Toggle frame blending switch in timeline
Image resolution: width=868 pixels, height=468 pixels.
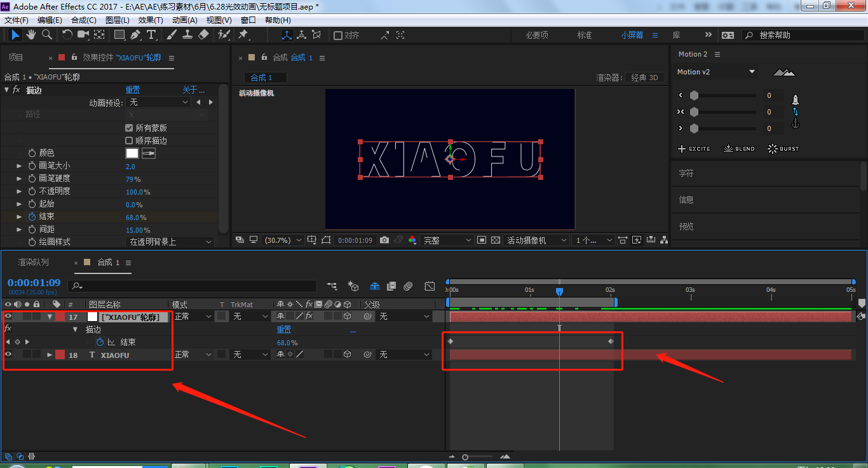point(391,286)
